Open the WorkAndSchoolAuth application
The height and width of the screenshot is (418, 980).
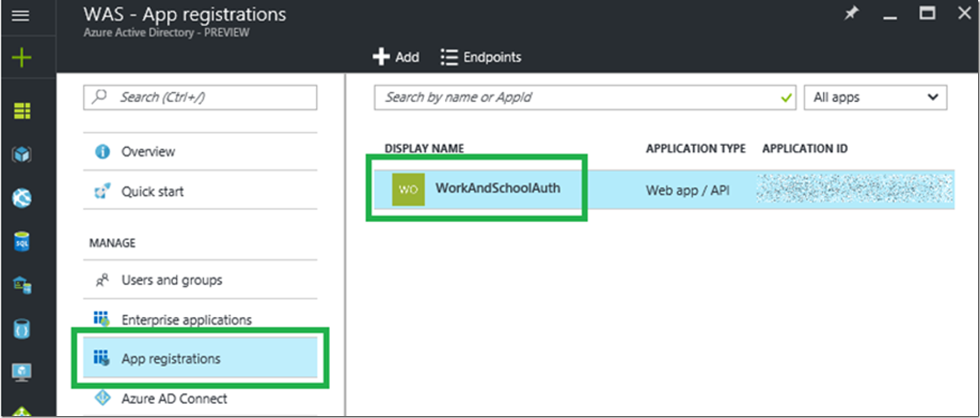coord(498,188)
